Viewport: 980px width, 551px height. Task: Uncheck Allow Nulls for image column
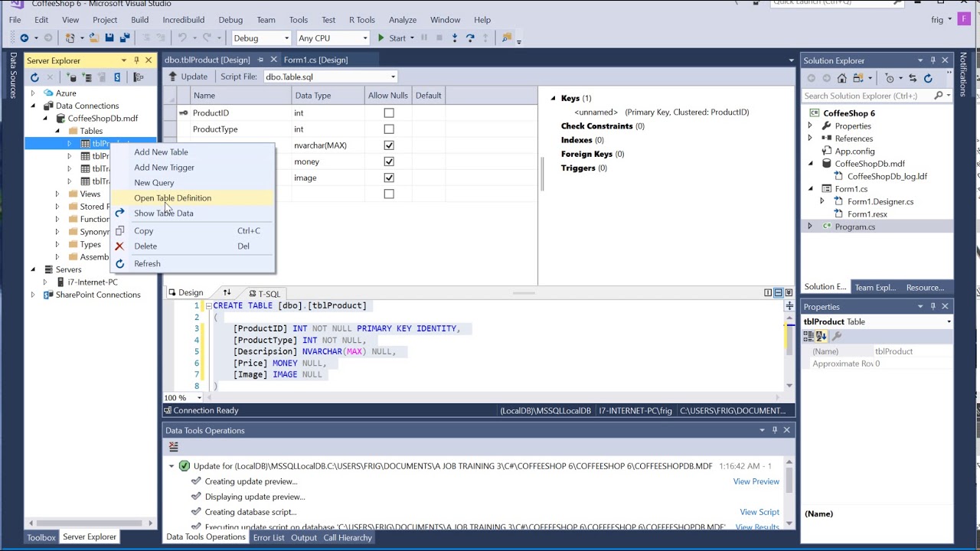389,178
